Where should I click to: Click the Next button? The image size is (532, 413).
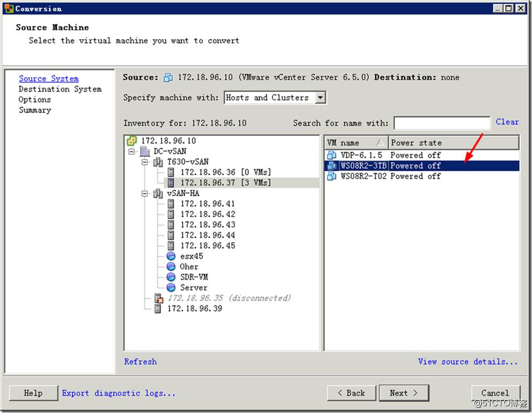[x=404, y=393]
